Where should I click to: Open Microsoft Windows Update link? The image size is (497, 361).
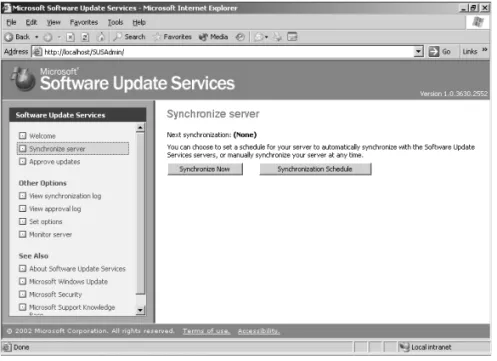(68, 282)
